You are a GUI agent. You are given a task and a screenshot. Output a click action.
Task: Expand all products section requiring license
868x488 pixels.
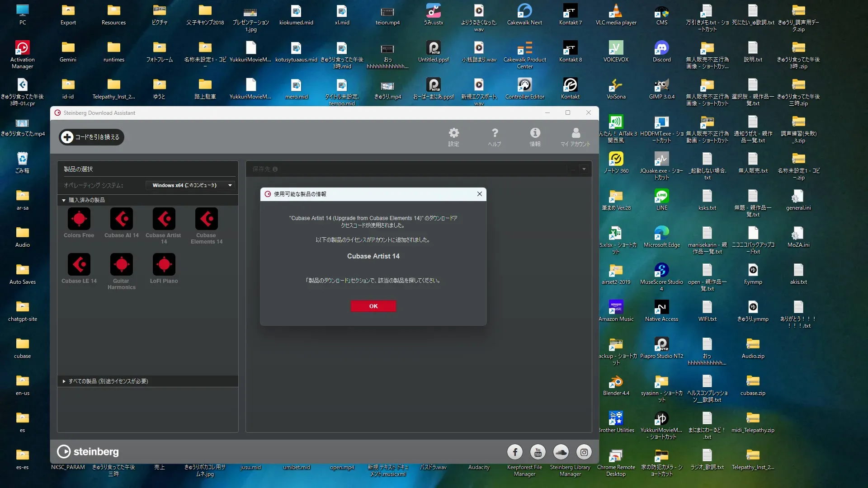point(64,381)
